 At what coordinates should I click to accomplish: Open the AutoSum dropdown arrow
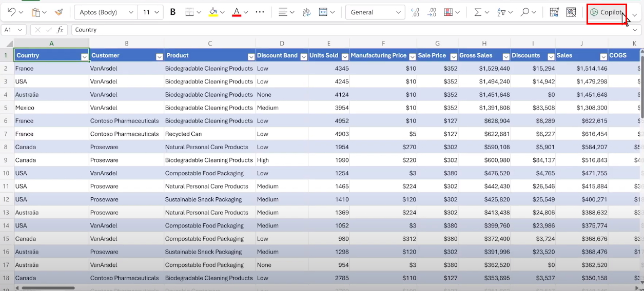(487, 12)
